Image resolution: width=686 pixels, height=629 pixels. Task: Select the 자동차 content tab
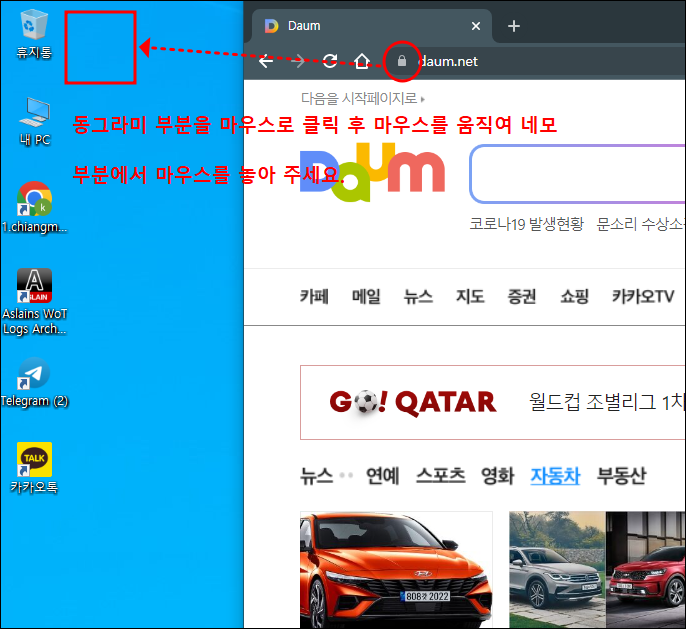[x=555, y=475]
